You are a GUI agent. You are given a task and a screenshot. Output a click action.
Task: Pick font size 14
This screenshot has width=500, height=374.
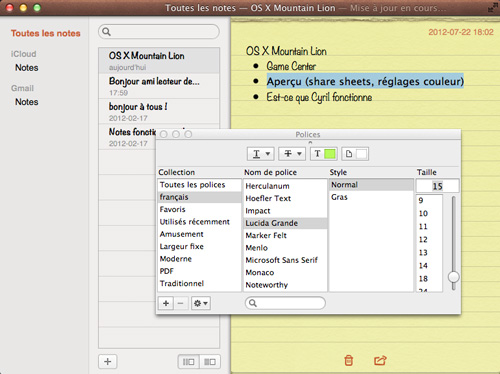click(429, 265)
